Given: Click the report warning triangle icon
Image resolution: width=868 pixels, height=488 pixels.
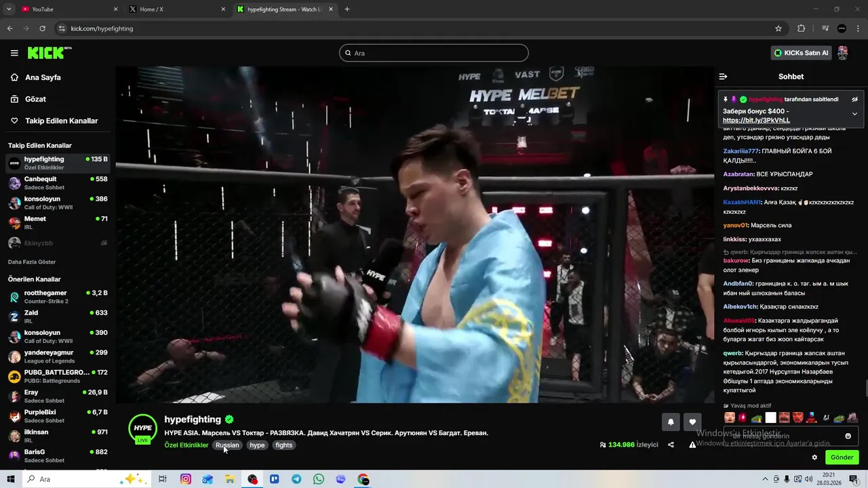Looking at the screenshot, I should click(692, 445).
